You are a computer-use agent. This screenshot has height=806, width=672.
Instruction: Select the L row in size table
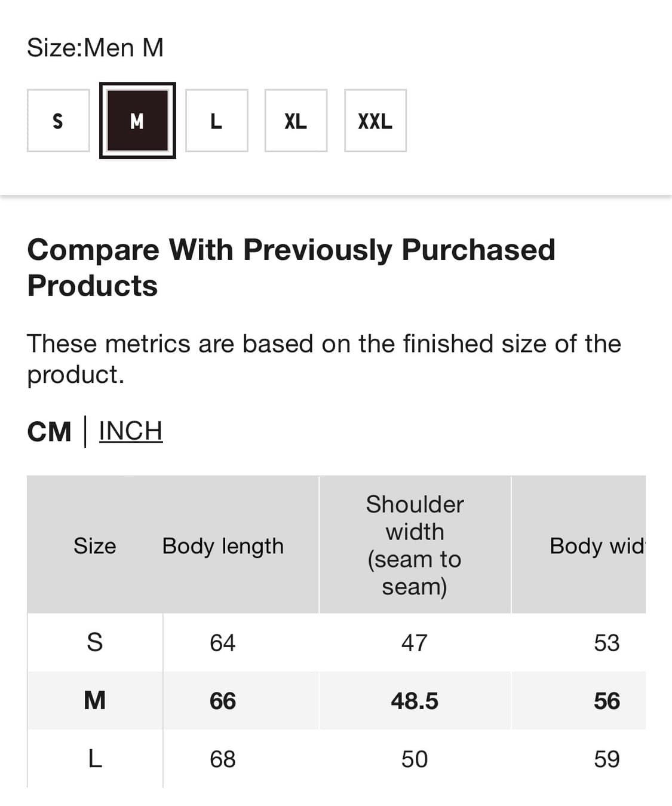point(94,759)
